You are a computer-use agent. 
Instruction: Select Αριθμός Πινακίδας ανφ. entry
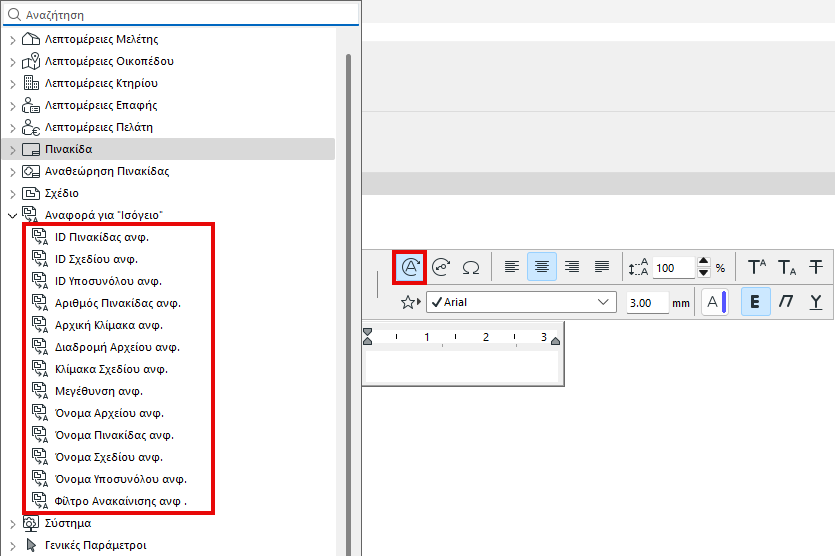tap(118, 303)
